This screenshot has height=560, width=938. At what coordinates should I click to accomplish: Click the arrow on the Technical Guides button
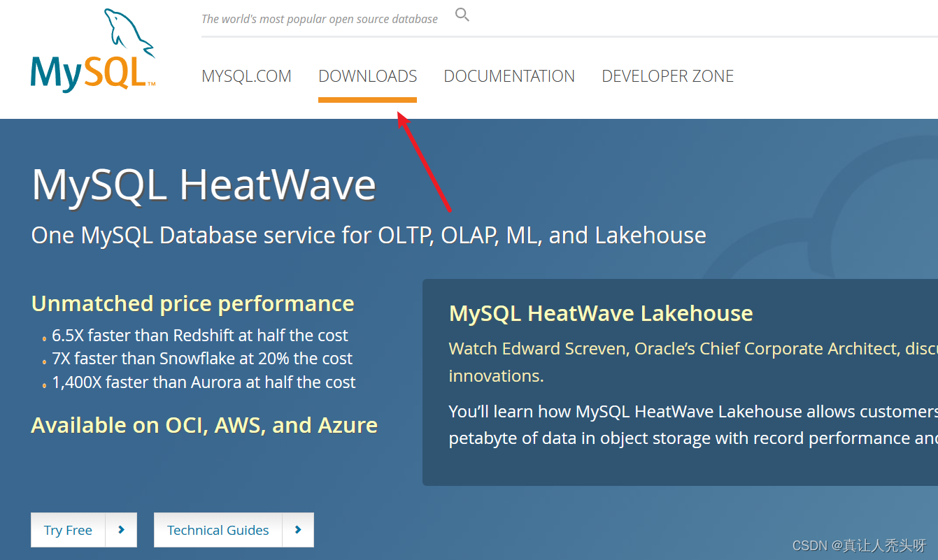298,530
